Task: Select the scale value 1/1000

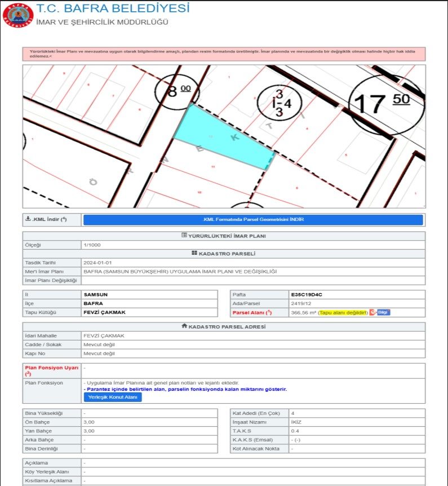Action: [x=92, y=245]
